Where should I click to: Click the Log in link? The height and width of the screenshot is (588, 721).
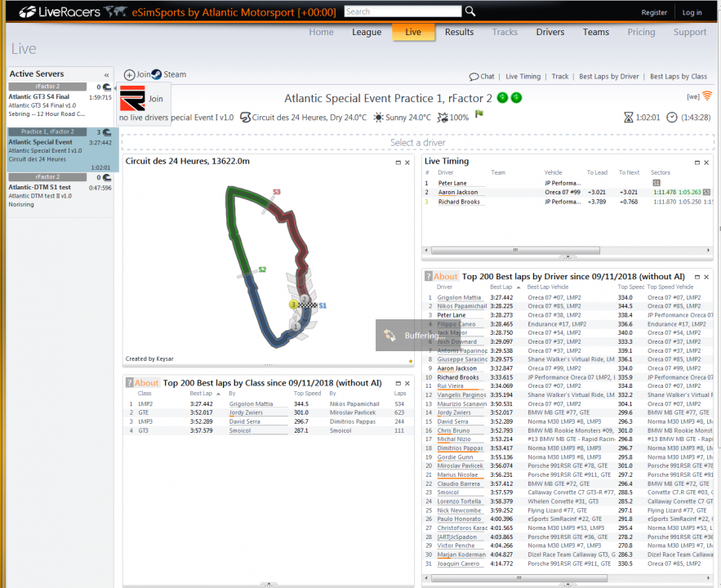pos(692,12)
